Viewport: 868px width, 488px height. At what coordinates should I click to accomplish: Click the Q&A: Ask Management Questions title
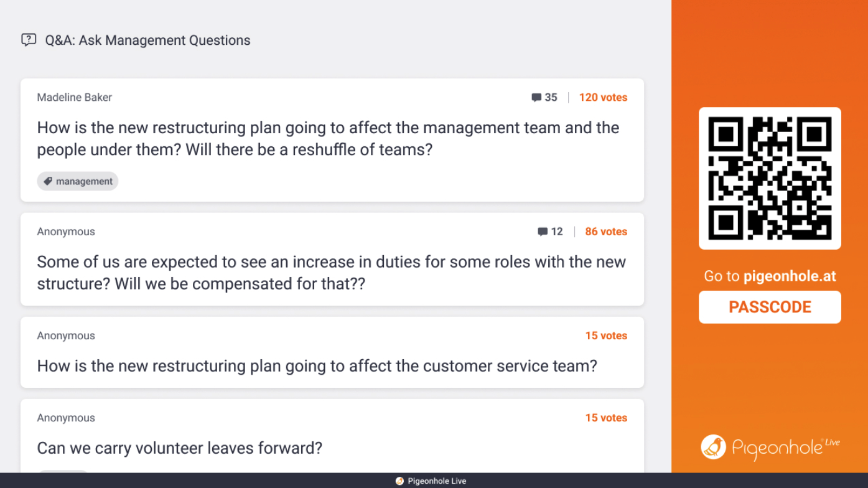(147, 40)
